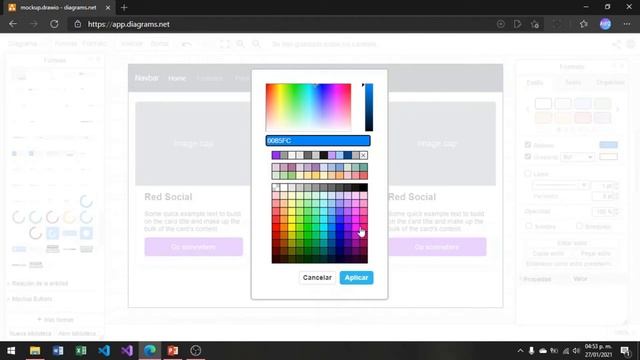The height and width of the screenshot is (360, 640).
Task: Open the Edge settings and more menu
Action: [627, 24]
